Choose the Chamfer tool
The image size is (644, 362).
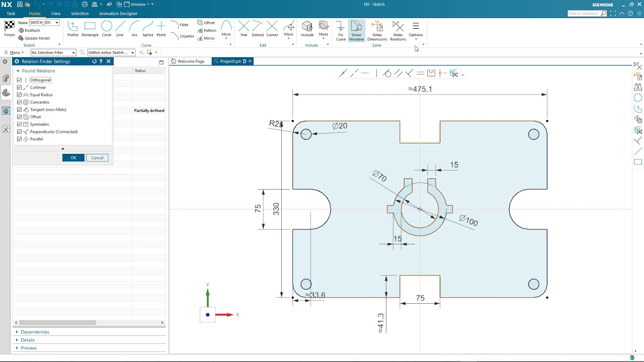(x=182, y=36)
